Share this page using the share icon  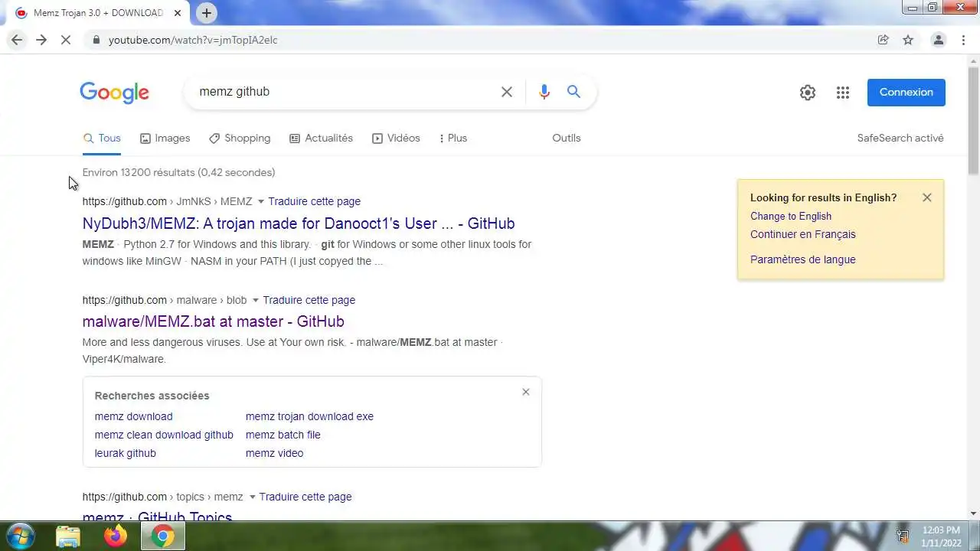(x=883, y=40)
